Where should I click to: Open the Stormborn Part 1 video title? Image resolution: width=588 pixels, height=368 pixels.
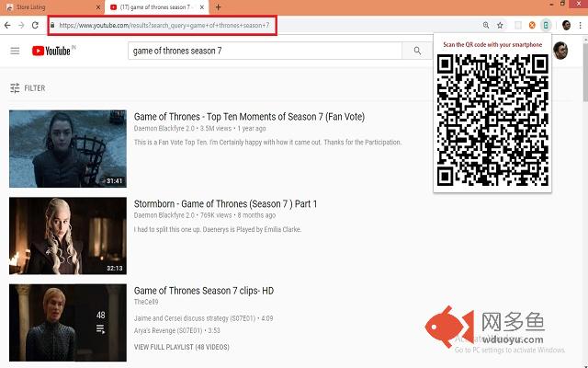225,204
